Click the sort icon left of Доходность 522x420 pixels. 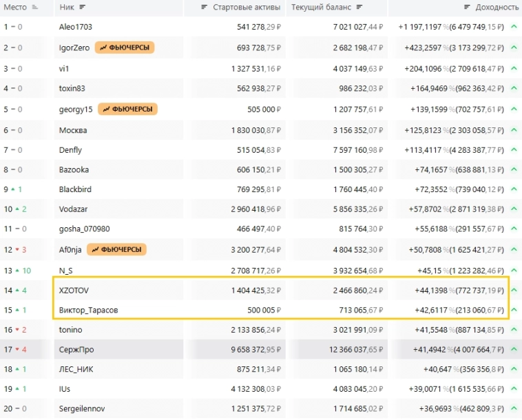point(468,7)
